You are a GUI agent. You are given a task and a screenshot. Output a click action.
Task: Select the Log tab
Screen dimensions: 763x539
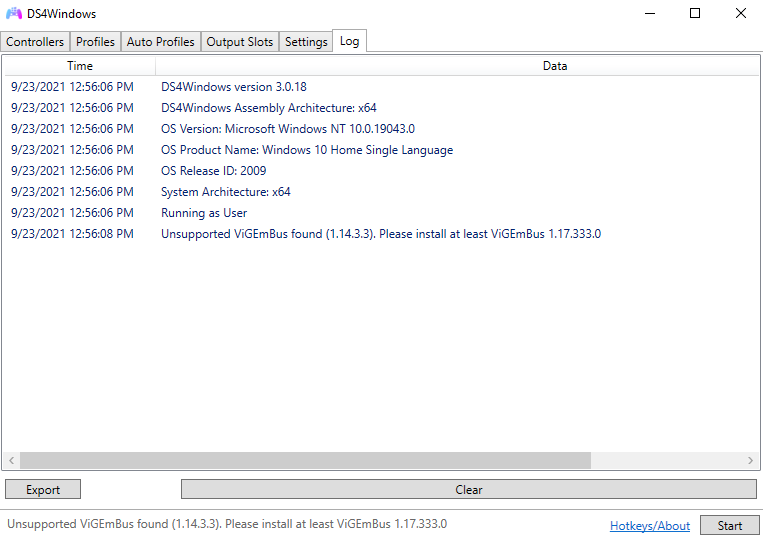[x=349, y=41]
